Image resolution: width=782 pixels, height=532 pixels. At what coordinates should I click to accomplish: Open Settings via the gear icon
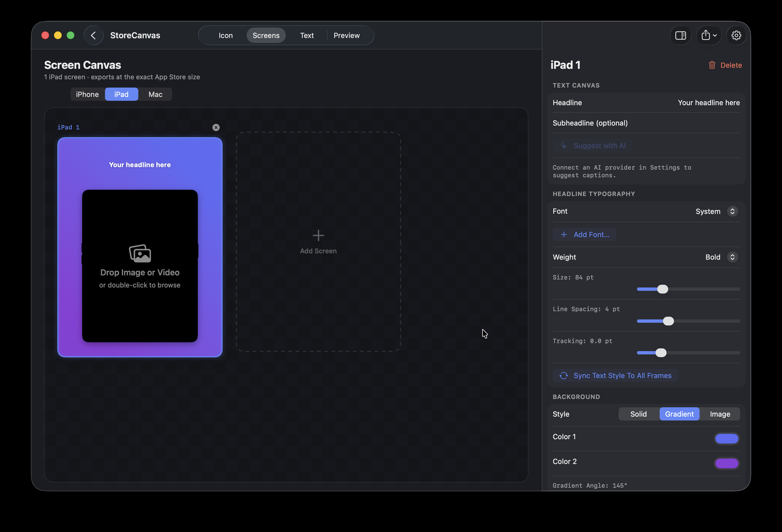click(x=736, y=35)
